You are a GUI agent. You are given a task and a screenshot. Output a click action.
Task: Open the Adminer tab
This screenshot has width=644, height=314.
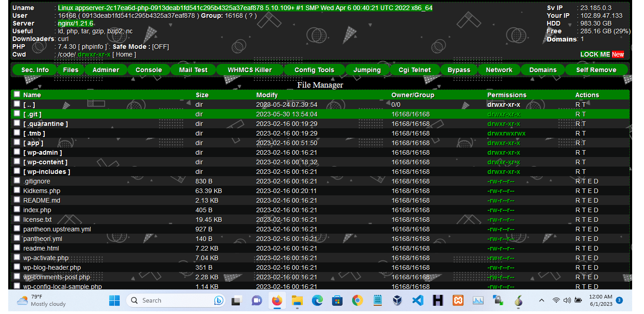click(x=106, y=70)
